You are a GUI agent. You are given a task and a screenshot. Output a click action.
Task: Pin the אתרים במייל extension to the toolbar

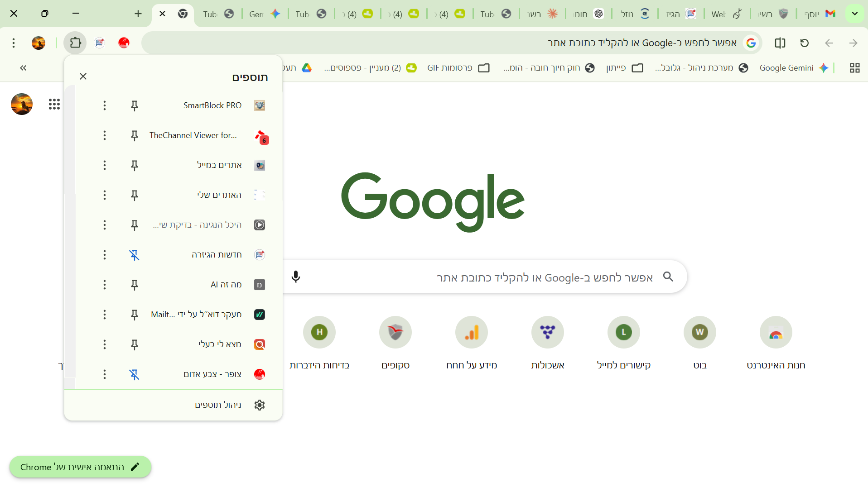tap(135, 165)
